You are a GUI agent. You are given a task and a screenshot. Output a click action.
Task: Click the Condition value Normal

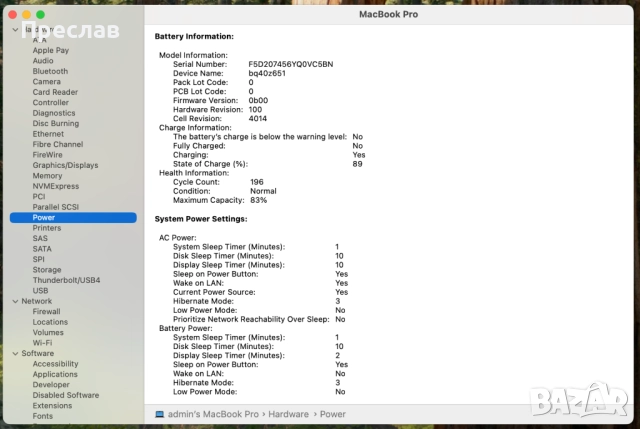click(x=263, y=191)
